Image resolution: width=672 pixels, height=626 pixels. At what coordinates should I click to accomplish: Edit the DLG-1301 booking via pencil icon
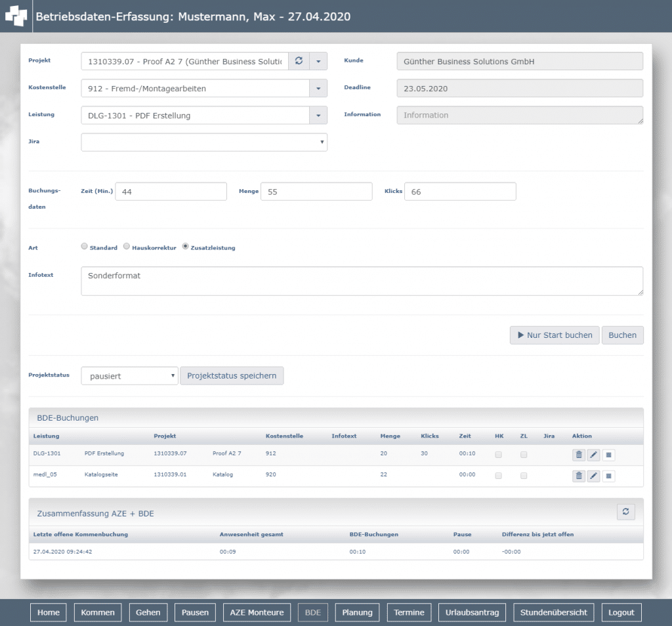click(593, 455)
